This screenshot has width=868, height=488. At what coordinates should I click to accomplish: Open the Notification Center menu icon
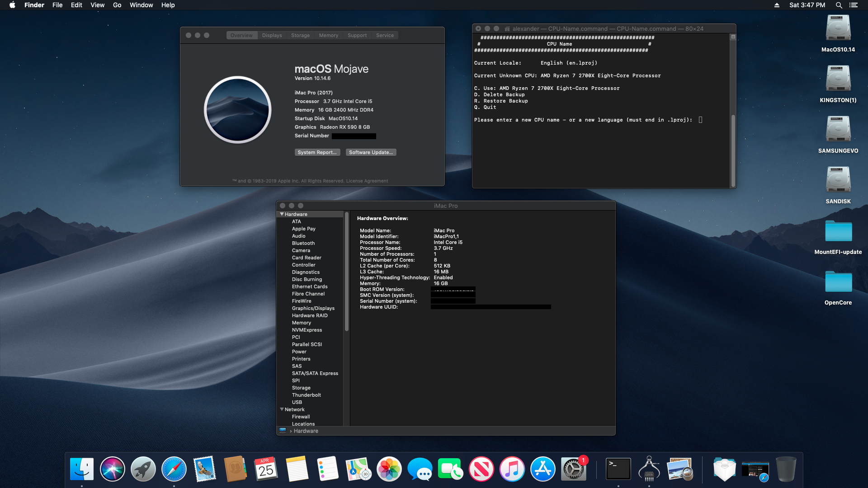pyautogui.click(x=853, y=5)
